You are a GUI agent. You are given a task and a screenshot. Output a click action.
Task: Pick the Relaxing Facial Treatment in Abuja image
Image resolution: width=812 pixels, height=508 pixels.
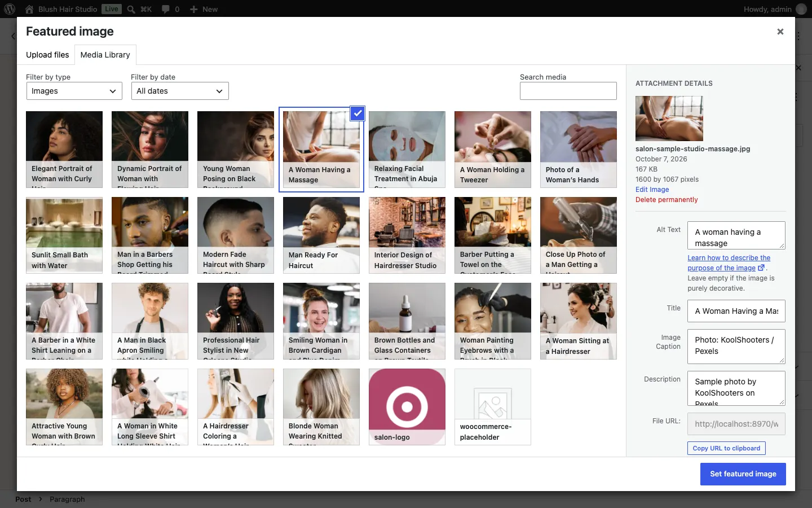[x=407, y=150]
